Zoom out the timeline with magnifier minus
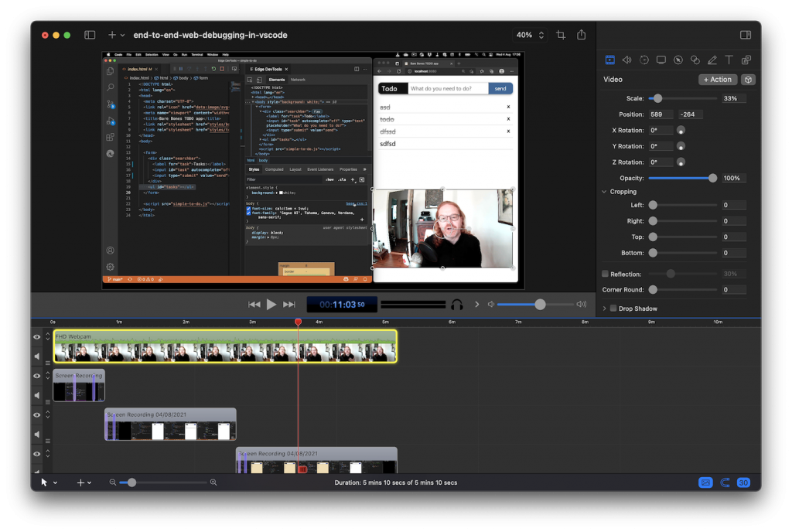The height and width of the screenshot is (532, 792). point(113,483)
